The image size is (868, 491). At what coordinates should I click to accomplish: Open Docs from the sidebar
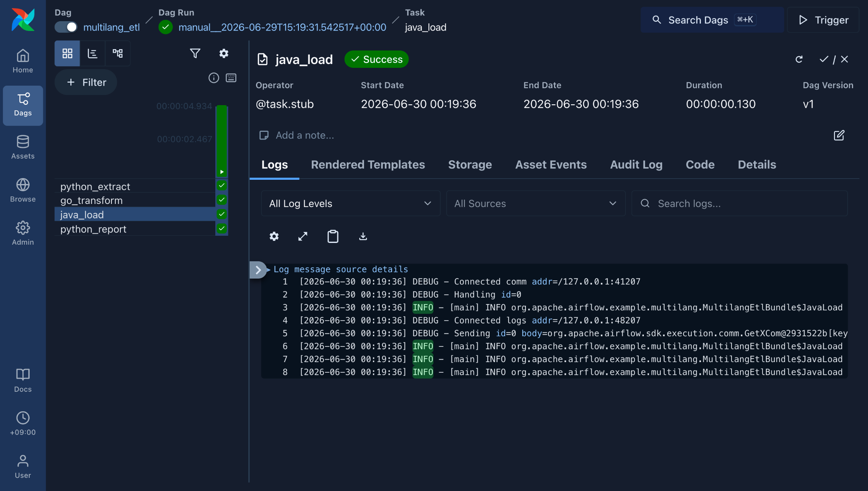click(x=23, y=380)
